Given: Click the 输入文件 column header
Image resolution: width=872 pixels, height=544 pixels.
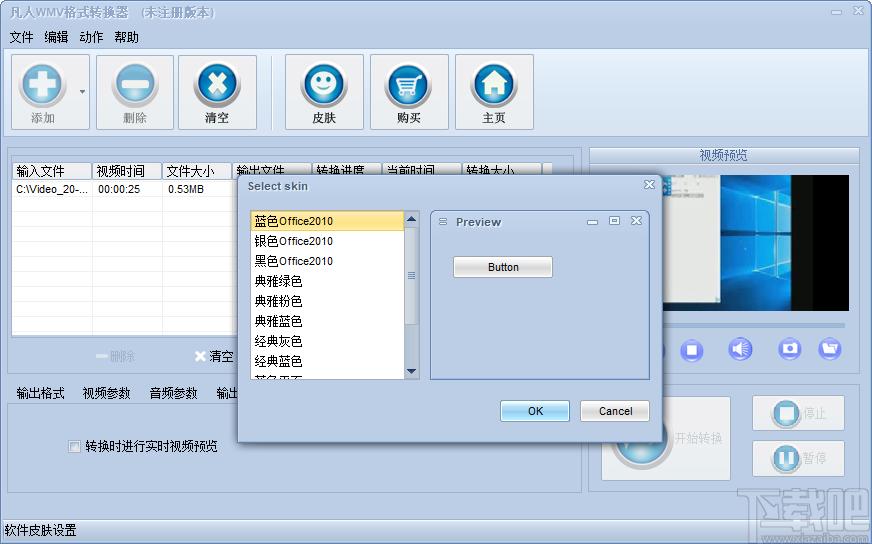Looking at the screenshot, I should [52, 171].
